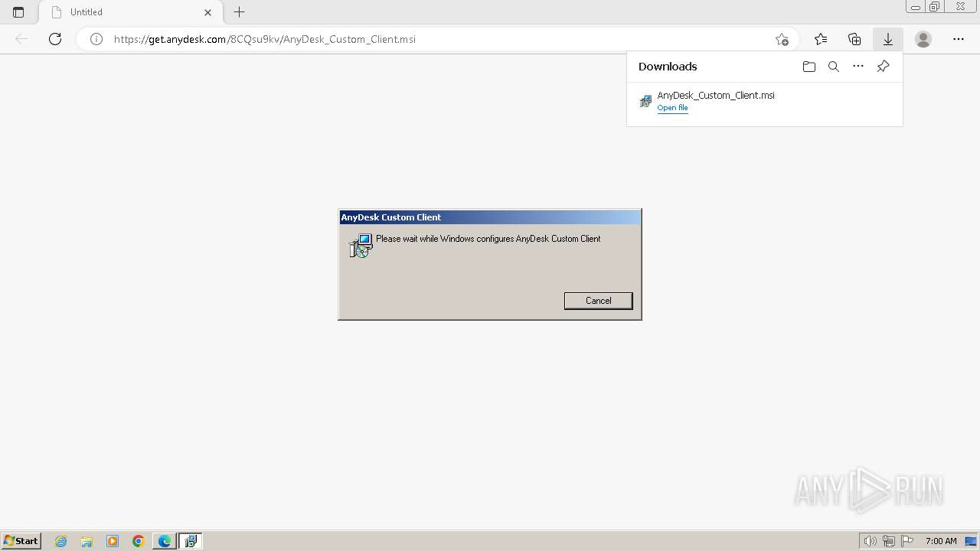
Task: Search downloads with magnifier icon
Action: 834,67
